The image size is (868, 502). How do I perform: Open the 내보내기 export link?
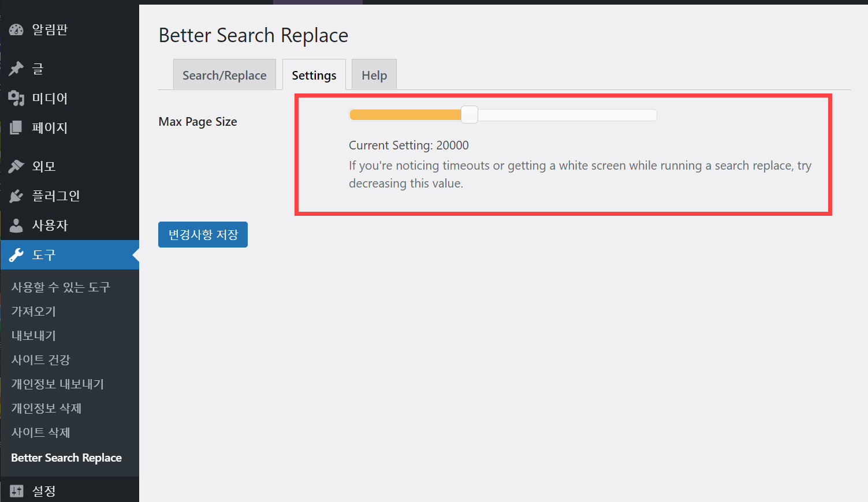(33, 335)
